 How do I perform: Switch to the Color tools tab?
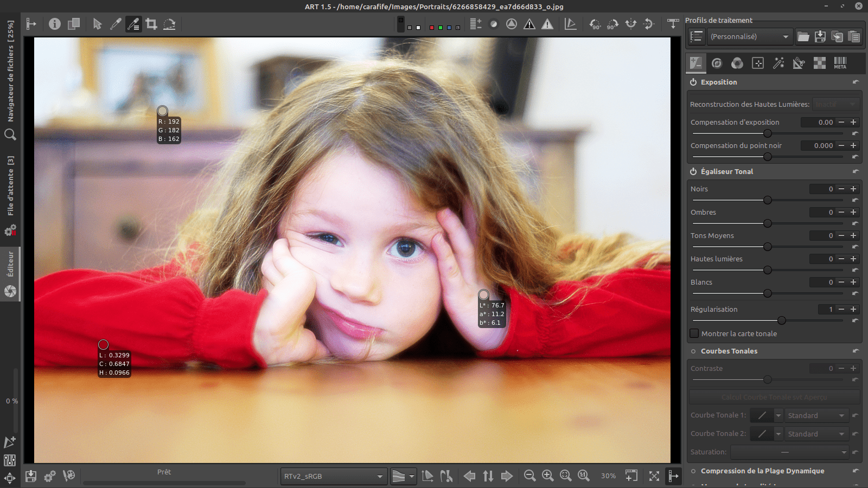point(737,63)
